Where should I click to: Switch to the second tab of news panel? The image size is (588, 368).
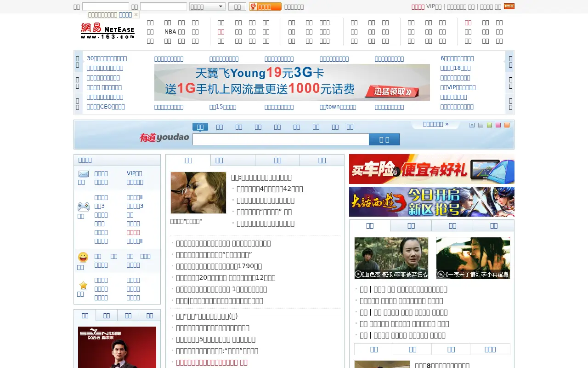point(233,160)
